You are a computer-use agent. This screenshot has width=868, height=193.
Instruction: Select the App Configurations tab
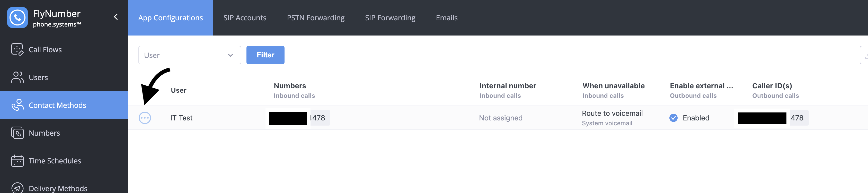[171, 18]
